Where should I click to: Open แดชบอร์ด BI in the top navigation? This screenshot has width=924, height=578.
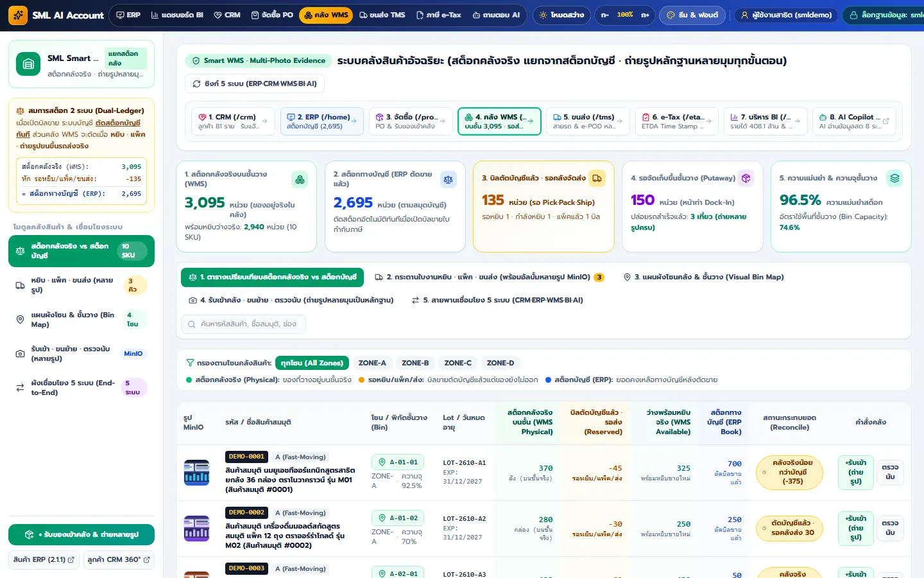(177, 15)
